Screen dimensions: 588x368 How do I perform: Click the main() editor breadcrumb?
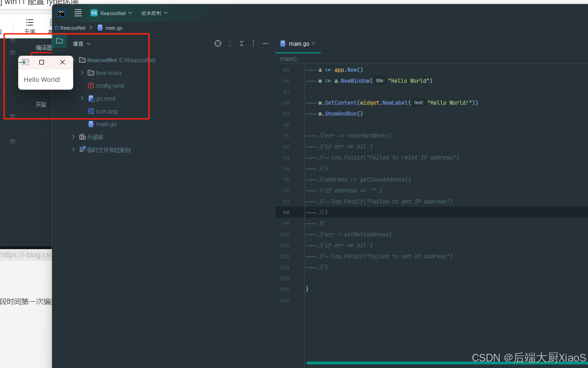tap(288, 59)
